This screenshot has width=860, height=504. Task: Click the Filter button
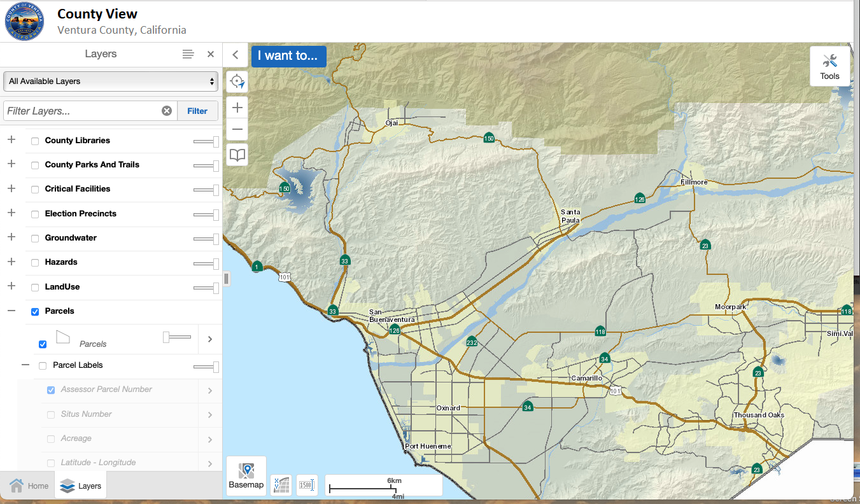(x=197, y=111)
